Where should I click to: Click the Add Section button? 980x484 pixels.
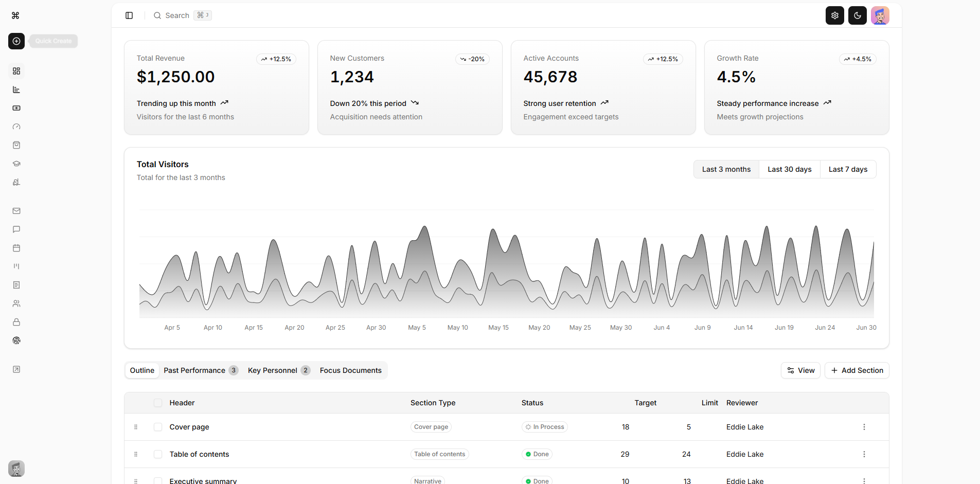click(x=857, y=370)
